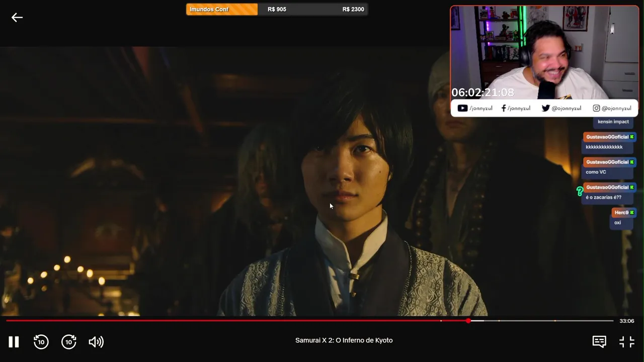
Task: Click GustavaoGGoficial above 'é o zacarias é??'
Action: (607, 187)
